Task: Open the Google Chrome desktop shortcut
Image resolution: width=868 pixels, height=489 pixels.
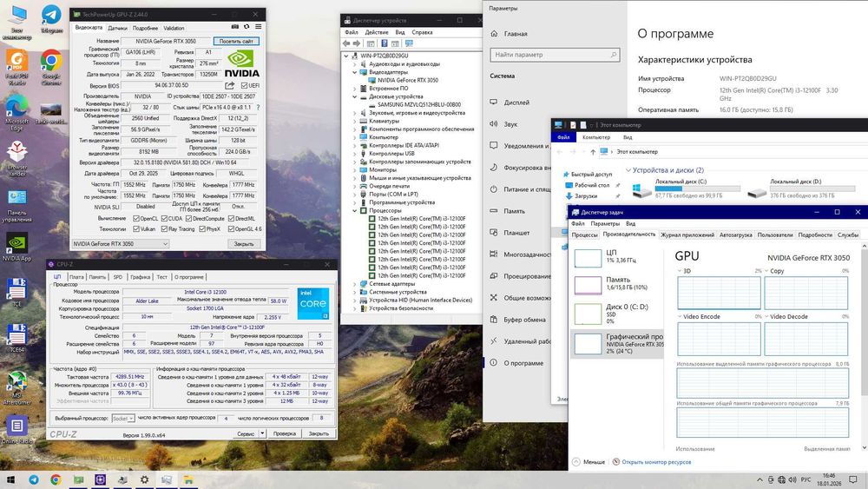Action: [x=51, y=68]
